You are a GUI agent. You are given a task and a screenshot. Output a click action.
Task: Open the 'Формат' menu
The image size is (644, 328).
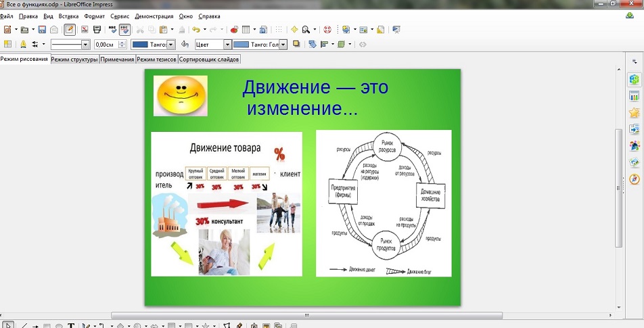point(94,16)
